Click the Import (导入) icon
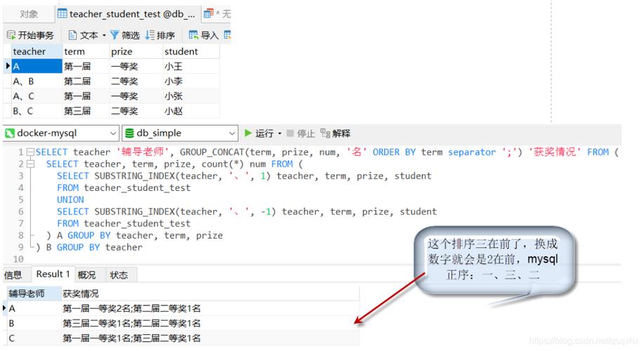644x351 pixels. point(193,35)
